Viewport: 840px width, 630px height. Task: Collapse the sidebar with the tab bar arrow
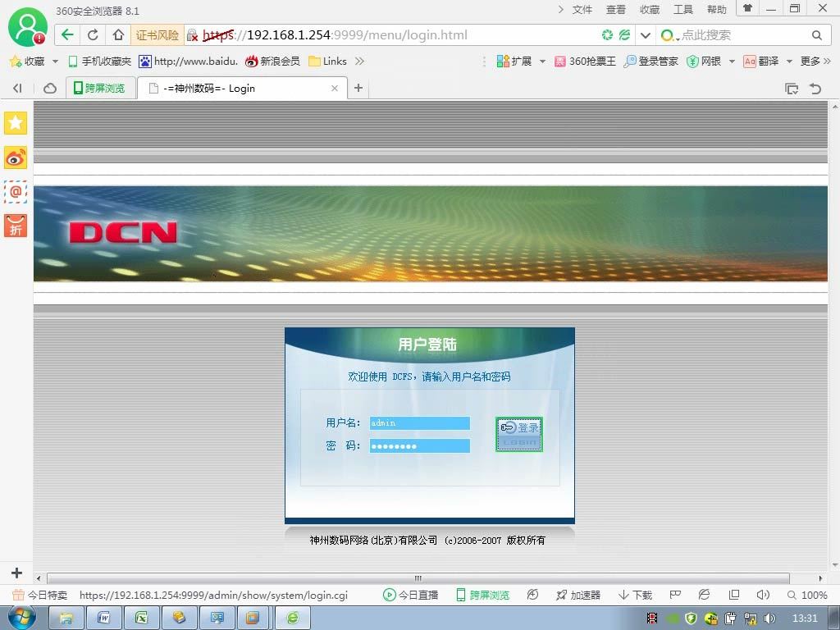(17, 89)
